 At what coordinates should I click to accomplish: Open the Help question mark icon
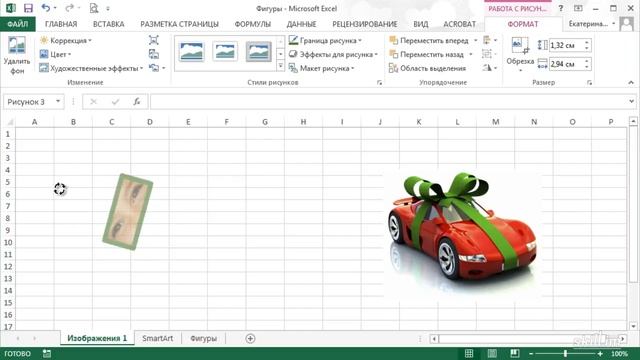(x=560, y=8)
